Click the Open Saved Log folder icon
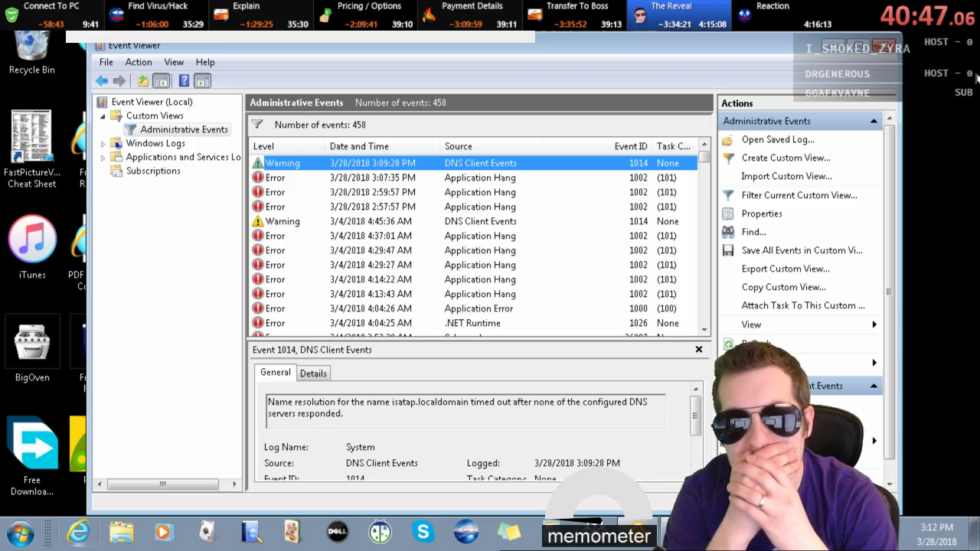 727,140
